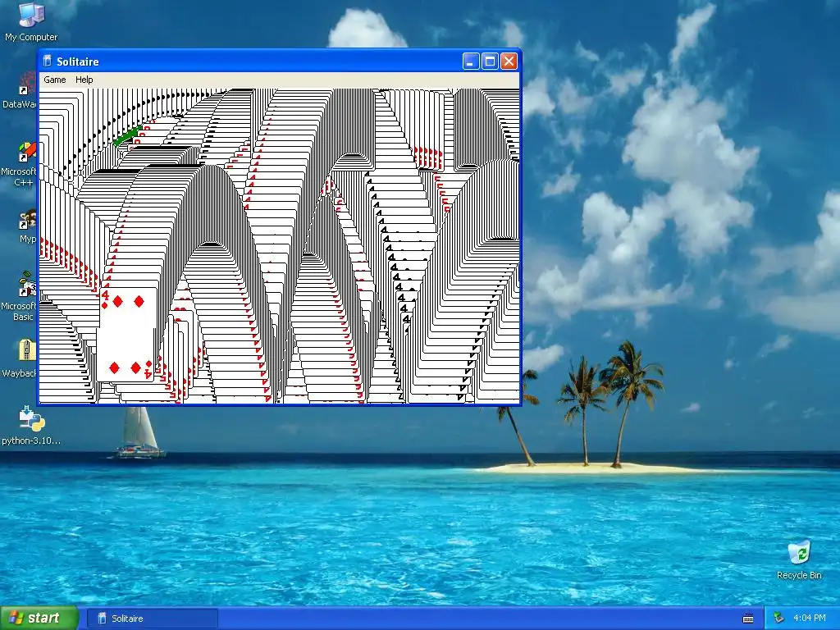The width and height of the screenshot is (840, 630).
Task: Select the Wayback desktop icon
Action: click(x=27, y=351)
